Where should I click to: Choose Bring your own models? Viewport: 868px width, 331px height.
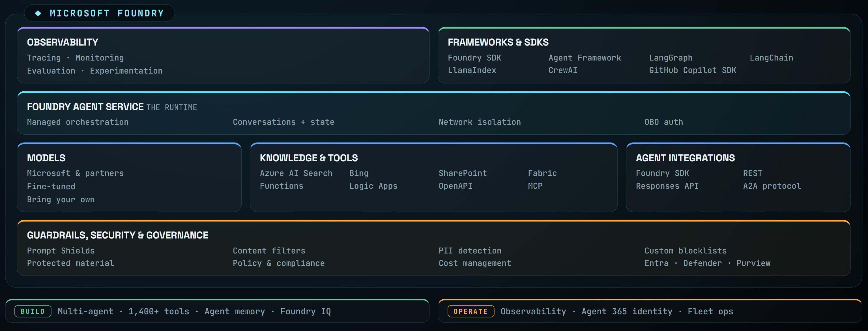(61, 199)
